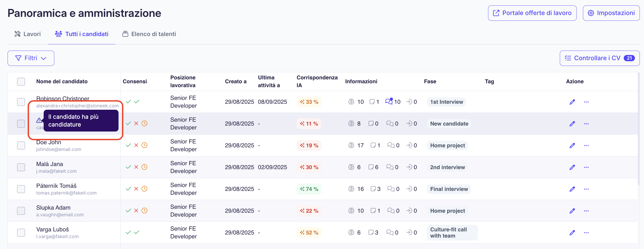Screen dimensions: 644x249
Task: Check the box for Malá Jana
Action: coord(21,167)
